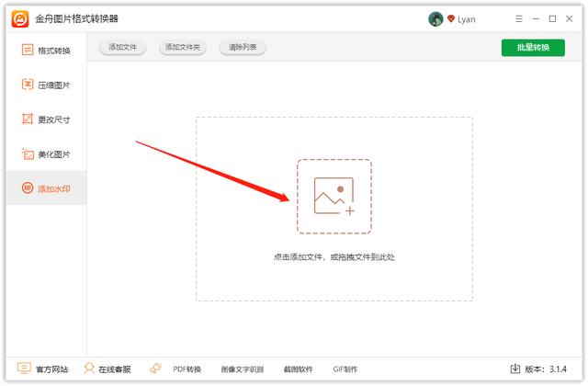This screenshot has height=386, width=588.
Task: Select the 添加水印 sidebar tab
Action: click(46, 187)
